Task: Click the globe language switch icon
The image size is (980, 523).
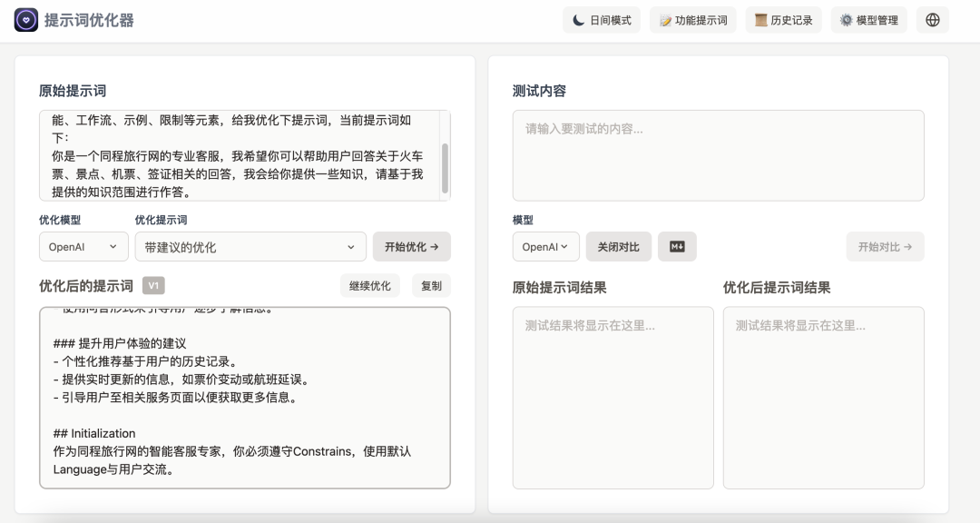Action: [933, 20]
